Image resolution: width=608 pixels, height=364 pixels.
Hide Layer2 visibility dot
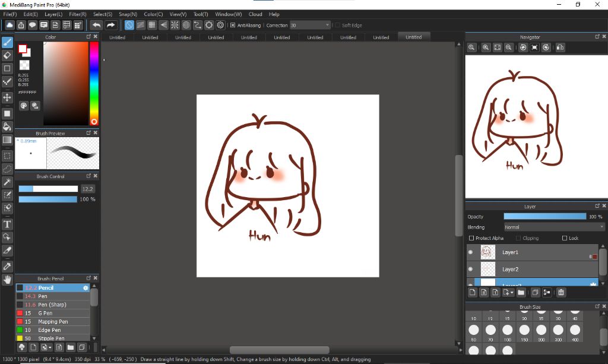pos(471,269)
